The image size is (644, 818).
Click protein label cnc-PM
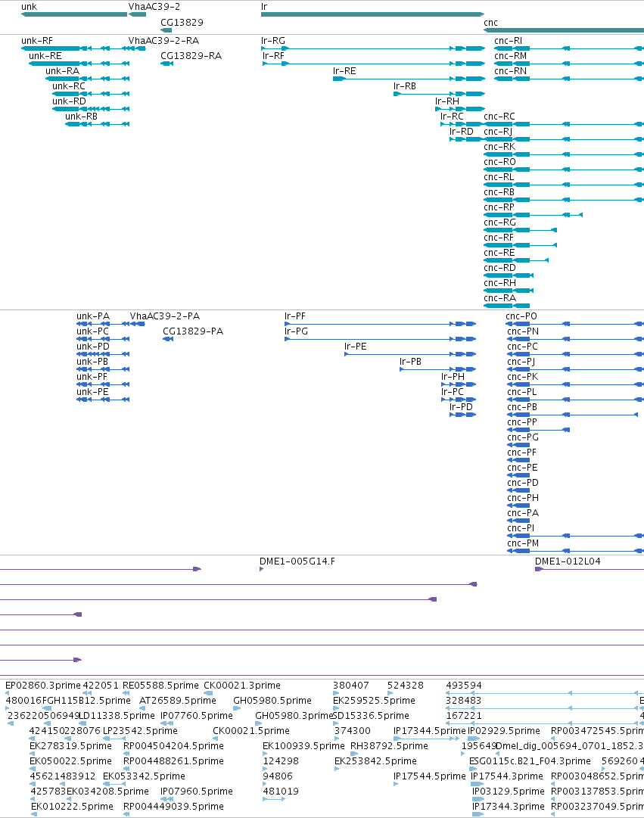523,543
